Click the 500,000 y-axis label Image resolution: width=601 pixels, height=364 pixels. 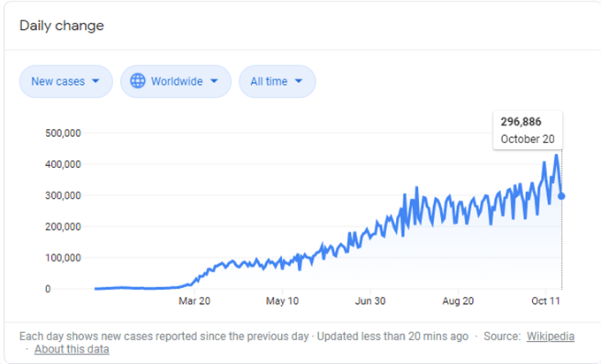[64, 133]
